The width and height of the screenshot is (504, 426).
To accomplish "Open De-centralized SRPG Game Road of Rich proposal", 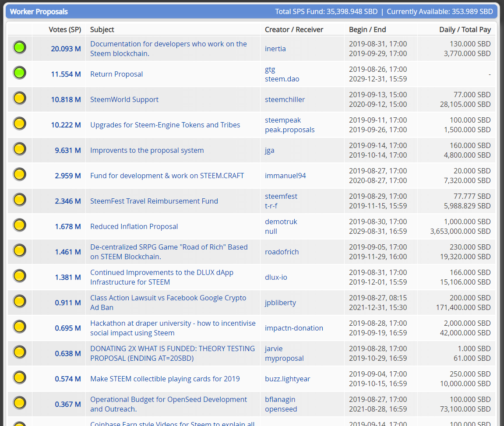I will pyautogui.click(x=169, y=252).
